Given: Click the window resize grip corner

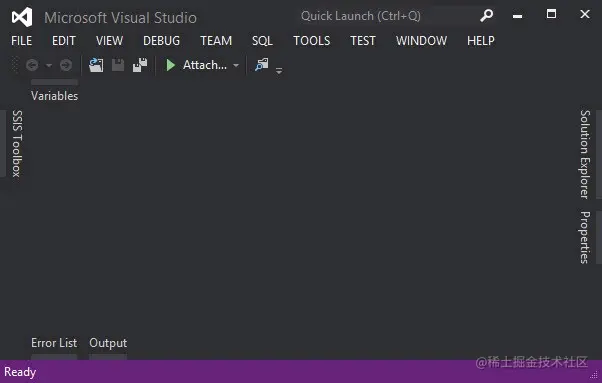Looking at the screenshot, I should [x=594, y=375].
